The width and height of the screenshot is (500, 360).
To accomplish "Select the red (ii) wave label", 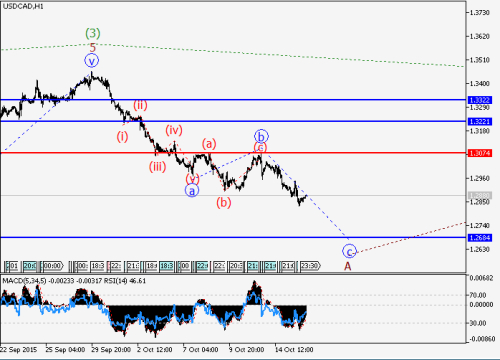I will (x=140, y=105).
